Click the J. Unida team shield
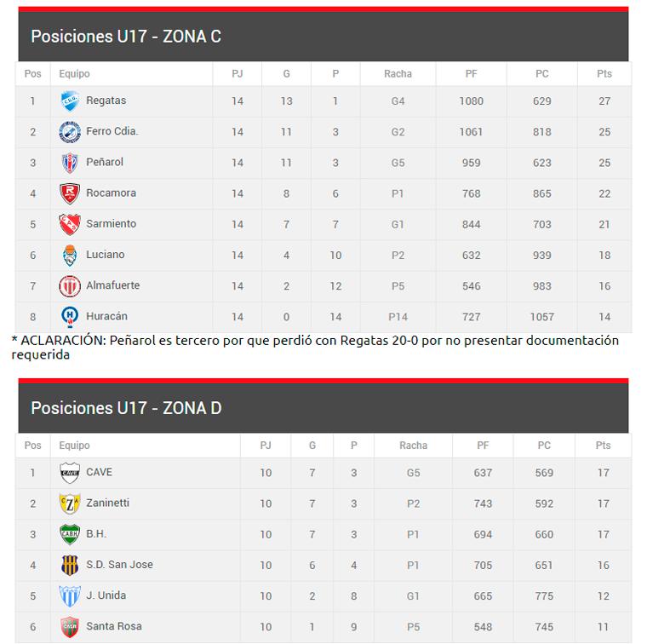 coord(70,595)
